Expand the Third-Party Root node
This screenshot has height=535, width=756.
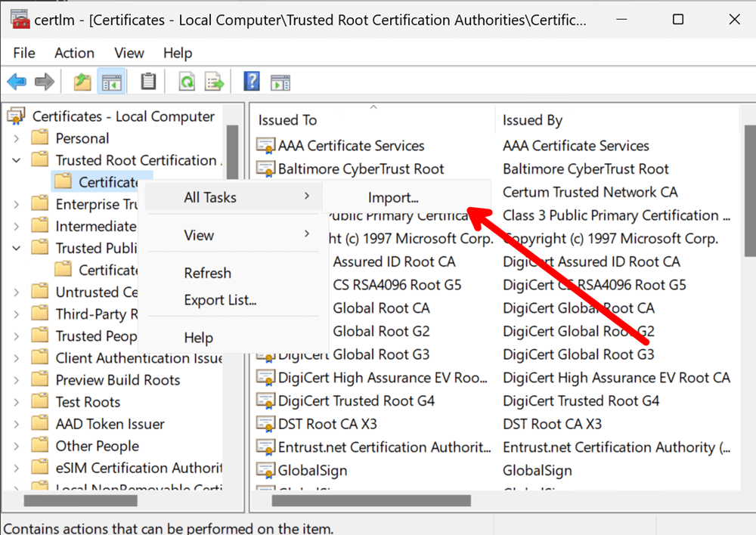tap(17, 314)
